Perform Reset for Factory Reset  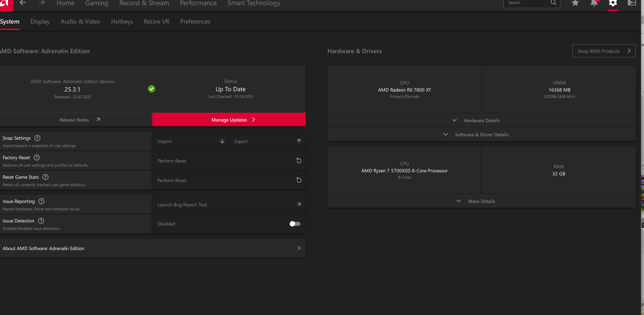click(229, 161)
